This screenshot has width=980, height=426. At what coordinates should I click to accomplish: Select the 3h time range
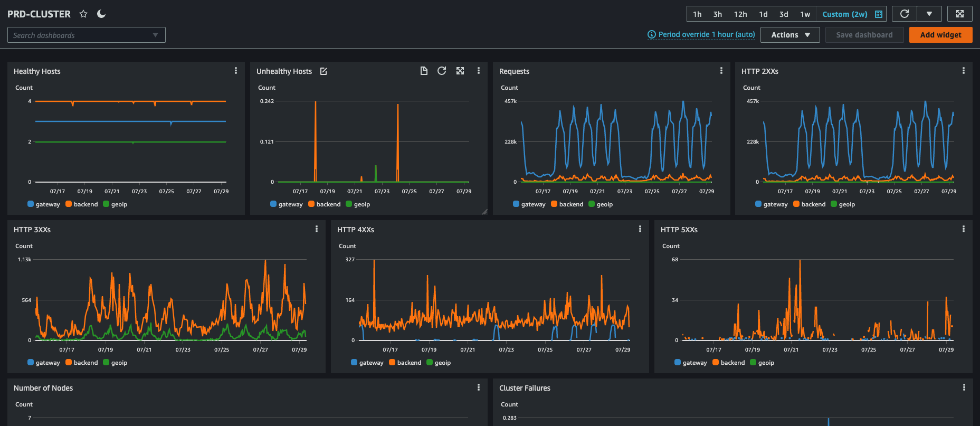coord(718,14)
